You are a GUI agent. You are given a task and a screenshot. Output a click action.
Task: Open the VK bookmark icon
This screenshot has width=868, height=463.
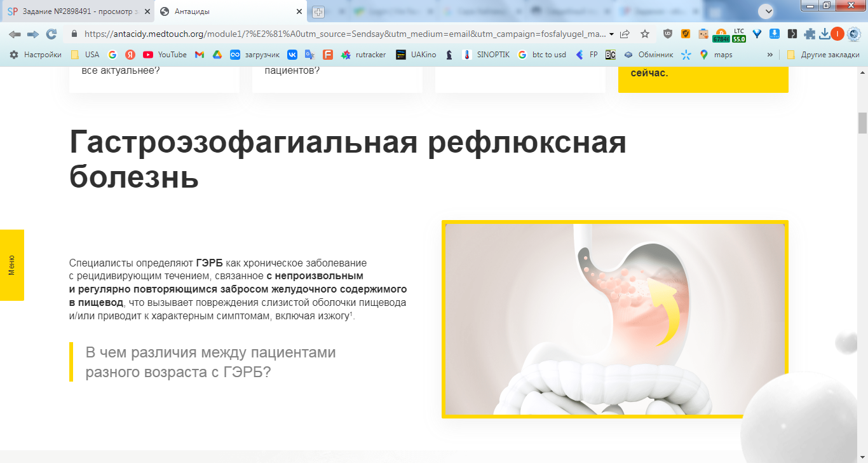[x=292, y=55]
